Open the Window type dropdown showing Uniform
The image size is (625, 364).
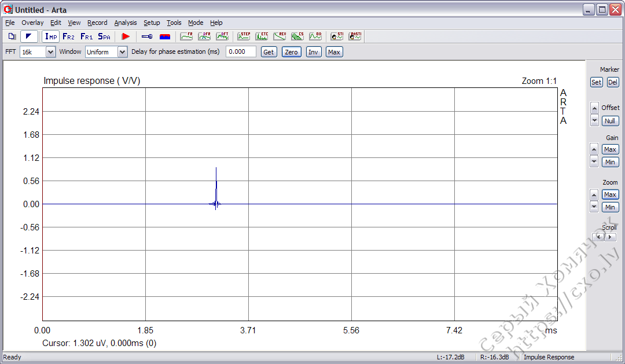[x=122, y=52]
